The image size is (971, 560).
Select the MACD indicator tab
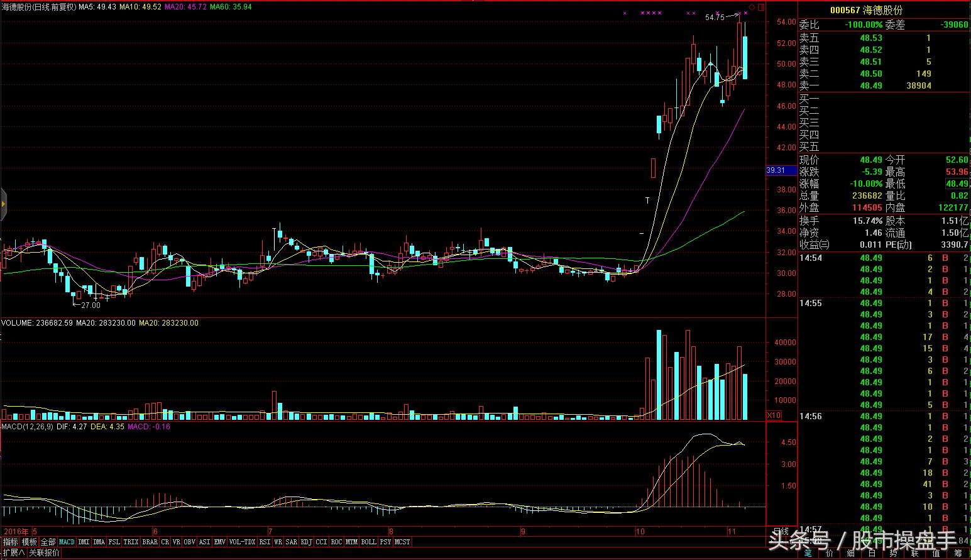tap(67, 542)
